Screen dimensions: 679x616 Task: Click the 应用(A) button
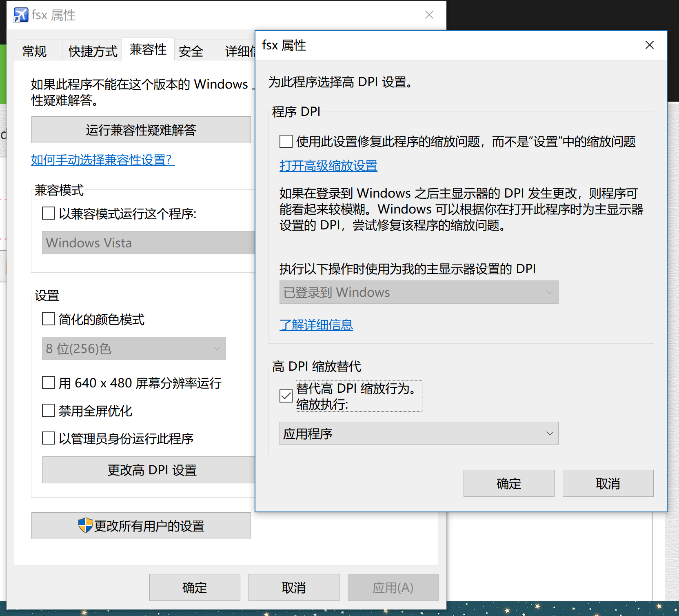point(393,587)
